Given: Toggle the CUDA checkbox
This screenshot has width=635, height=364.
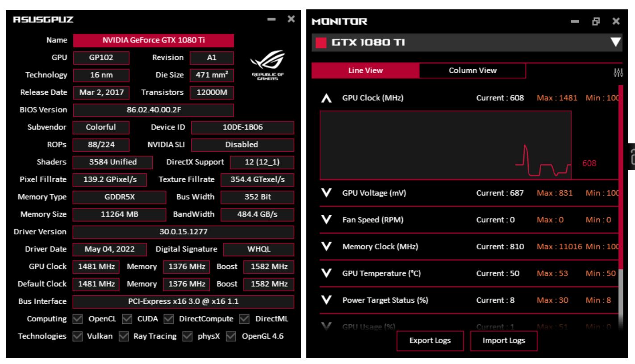Looking at the screenshot, I should point(127,319).
